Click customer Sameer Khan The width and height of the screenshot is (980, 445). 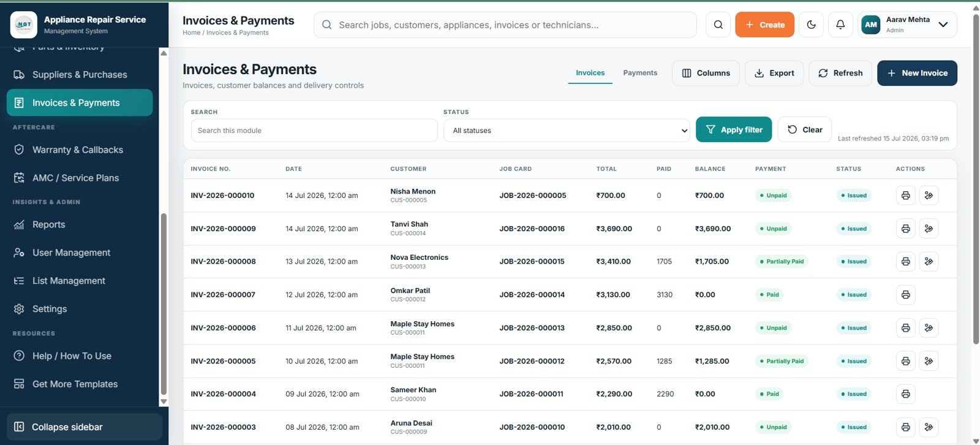(x=413, y=390)
